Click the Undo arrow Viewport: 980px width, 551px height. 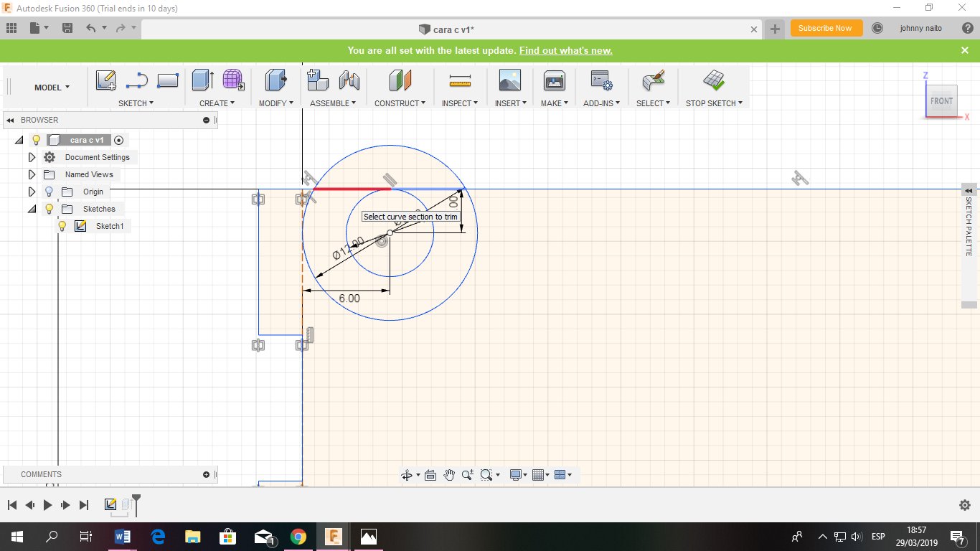coord(90,28)
